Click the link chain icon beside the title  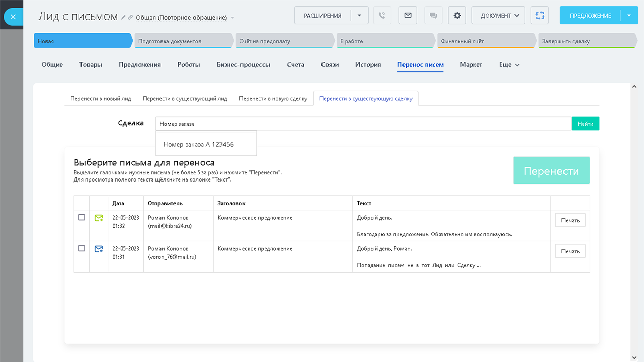pyautogui.click(x=131, y=18)
